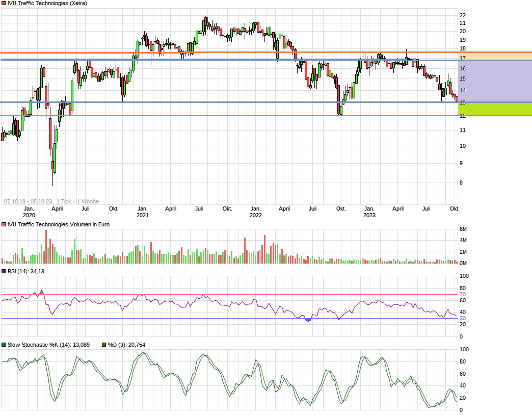Image resolution: width=532 pixels, height=415 pixels.
Task: Click the price axis value 18
Action: (463, 49)
